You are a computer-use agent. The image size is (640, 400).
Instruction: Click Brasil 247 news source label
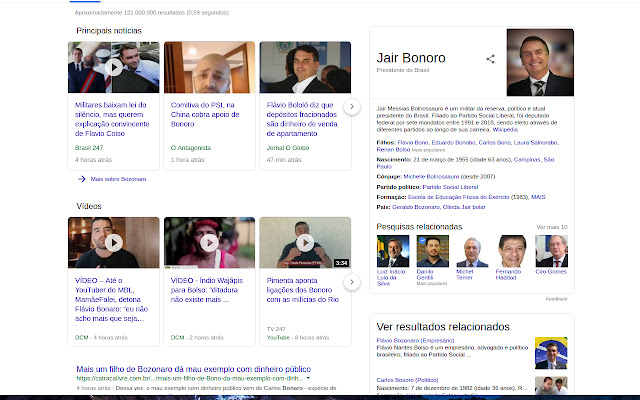coord(89,148)
